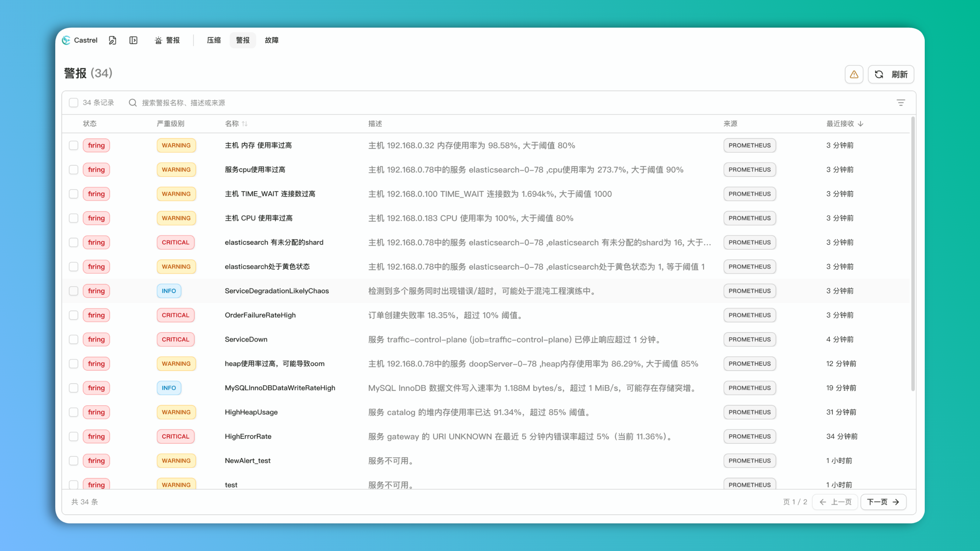The height and width of the screenshot is (551, 980).
Task: Open alert HighHeapUsage
Action: (251, 412)
